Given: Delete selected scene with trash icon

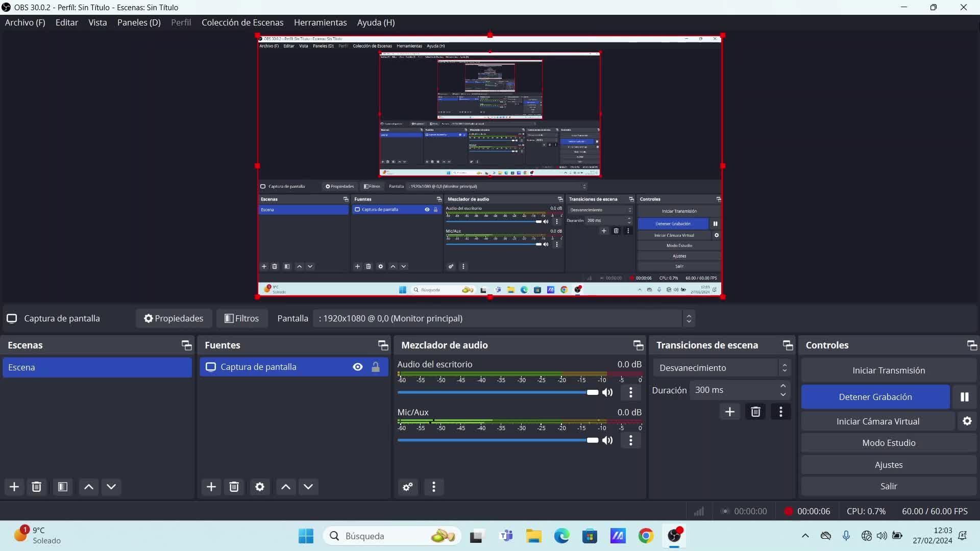Looking at the screenshot, I should coord(36,487).
